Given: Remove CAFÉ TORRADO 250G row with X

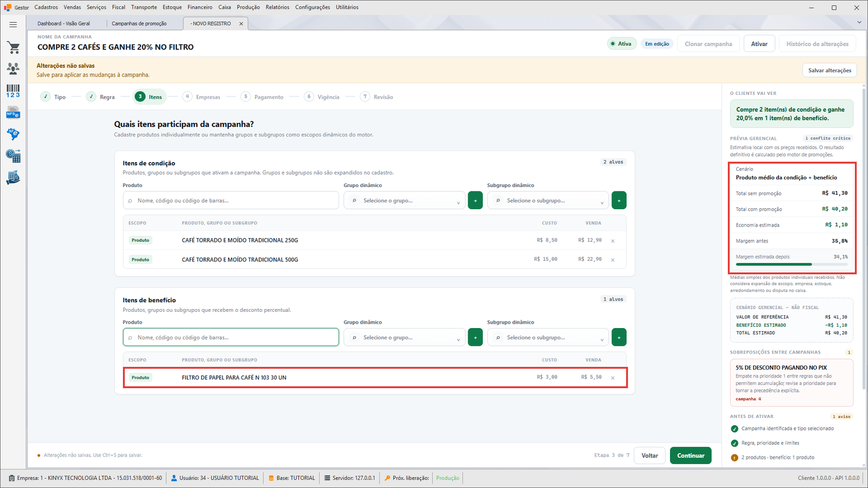Looking at the screenshot, I should point(613,241).
